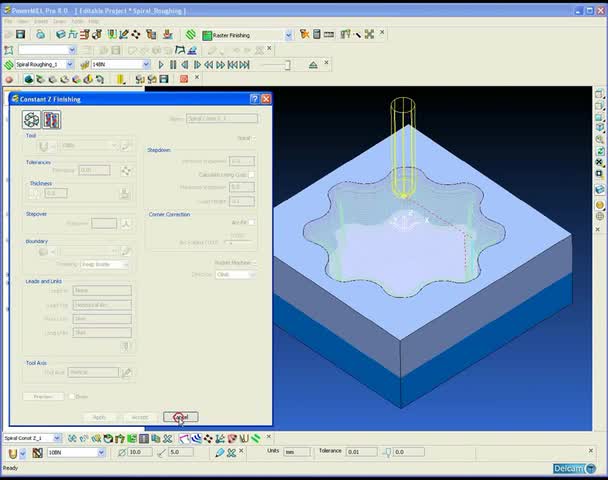
Task: Click the dialog help question mark button
Action: click(254, 99)
